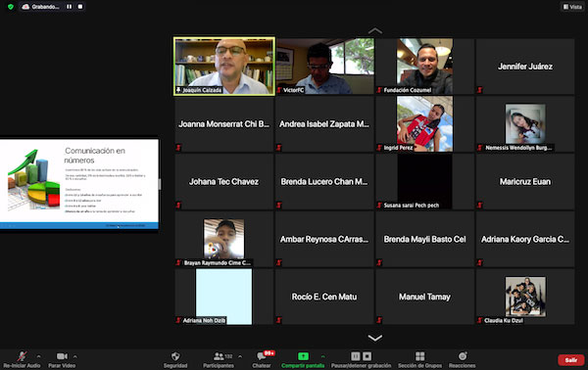Select Brenda Mayli Basto Cel tile

[x=425, y=239]
